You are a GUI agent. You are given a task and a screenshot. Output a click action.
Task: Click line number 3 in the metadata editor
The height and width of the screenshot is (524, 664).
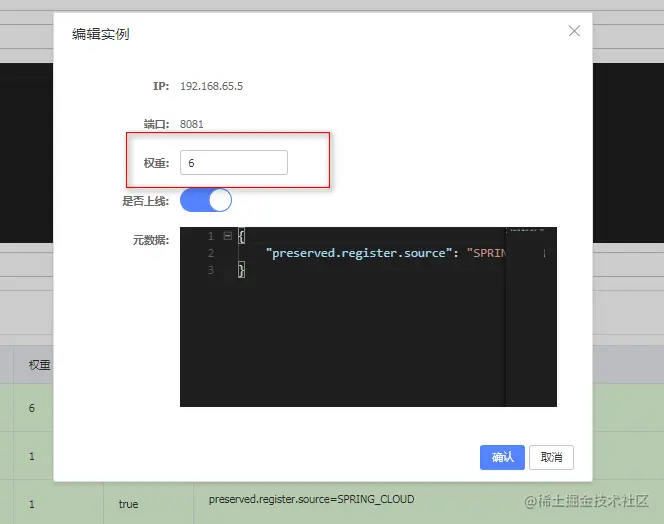click(210, 270)
